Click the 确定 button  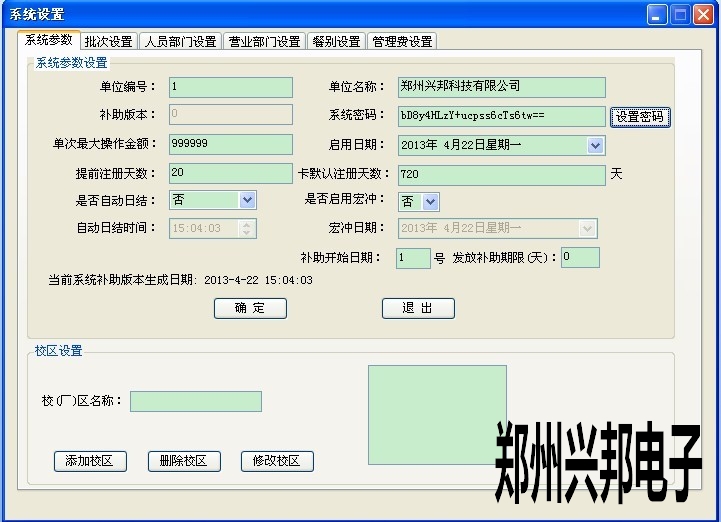pos(250,308)
